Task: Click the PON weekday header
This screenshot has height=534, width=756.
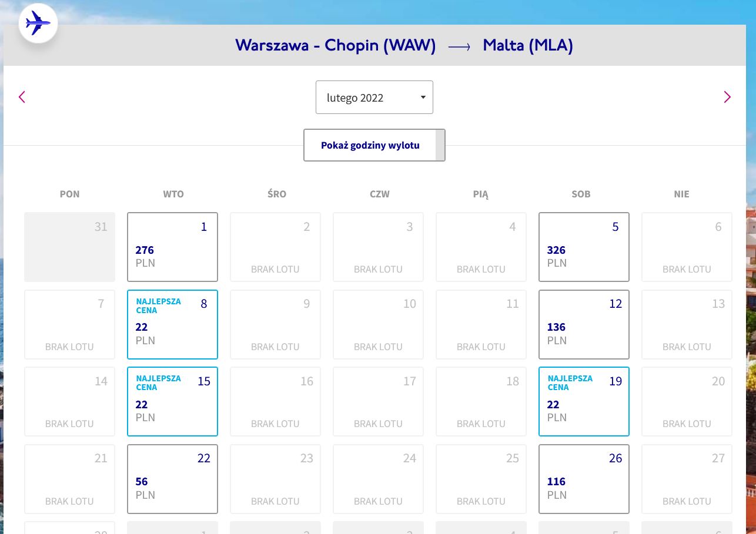Action: (69, 194)
